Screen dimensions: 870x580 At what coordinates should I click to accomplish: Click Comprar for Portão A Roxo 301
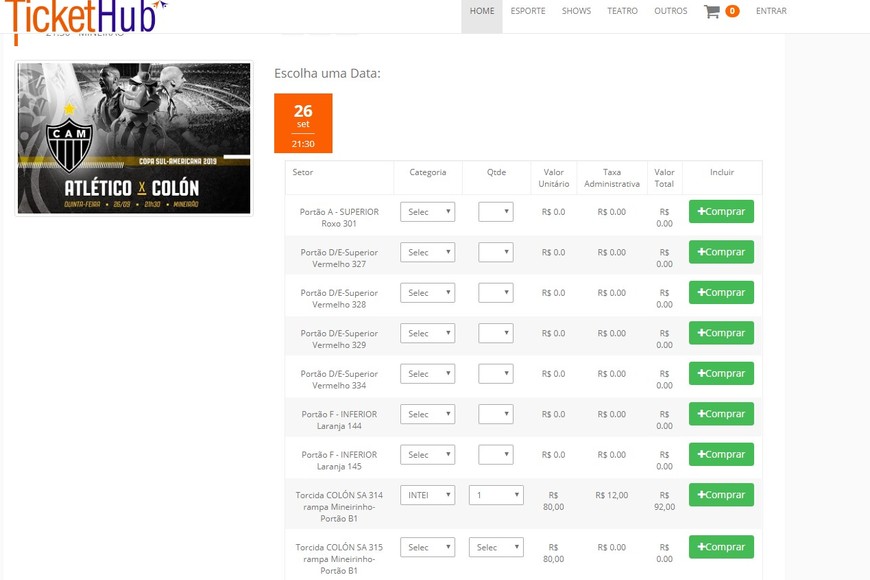pyautogui.click(x=721, y=212)
